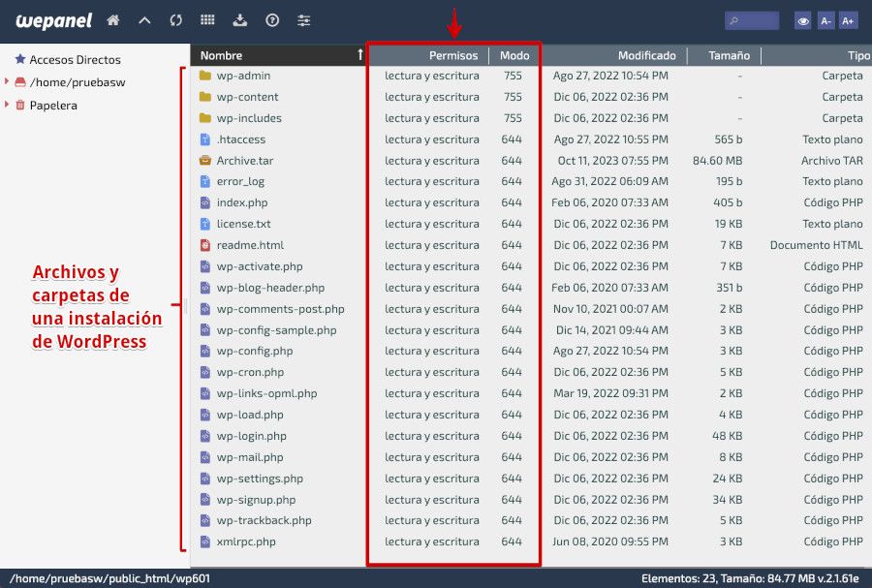Go to the home folder icon

pyautogui.click(x=113, y=20)
